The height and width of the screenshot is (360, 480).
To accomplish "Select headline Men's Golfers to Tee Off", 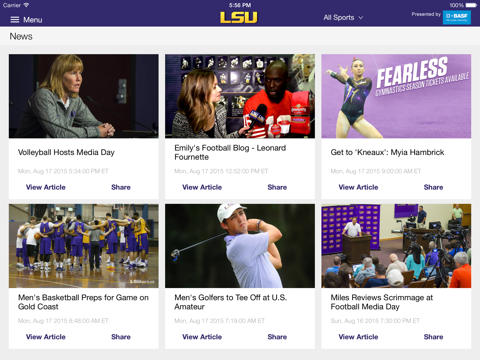I will tap(231, 302).
